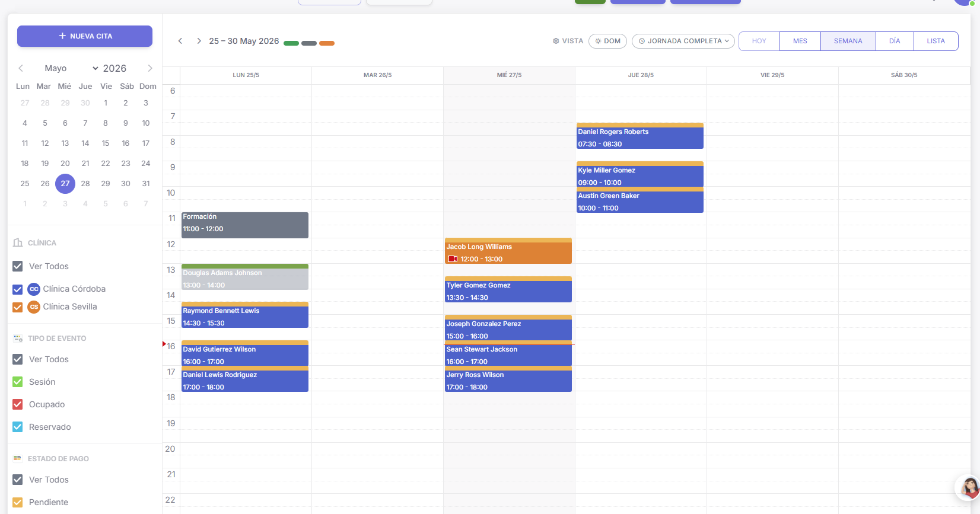This screenshot has width=980, height=514.
Task: Select day 15 in mini calendar
Action: pos(106,143)
